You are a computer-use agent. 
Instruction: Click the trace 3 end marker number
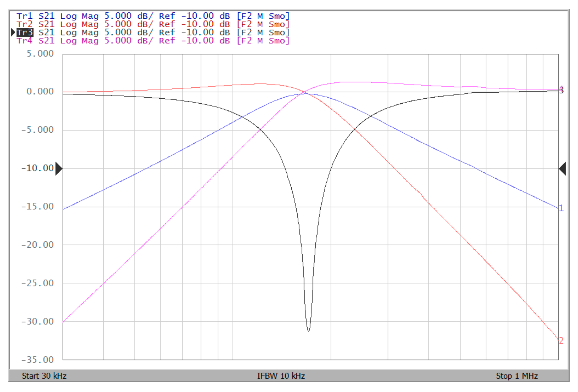pos(562,90)
